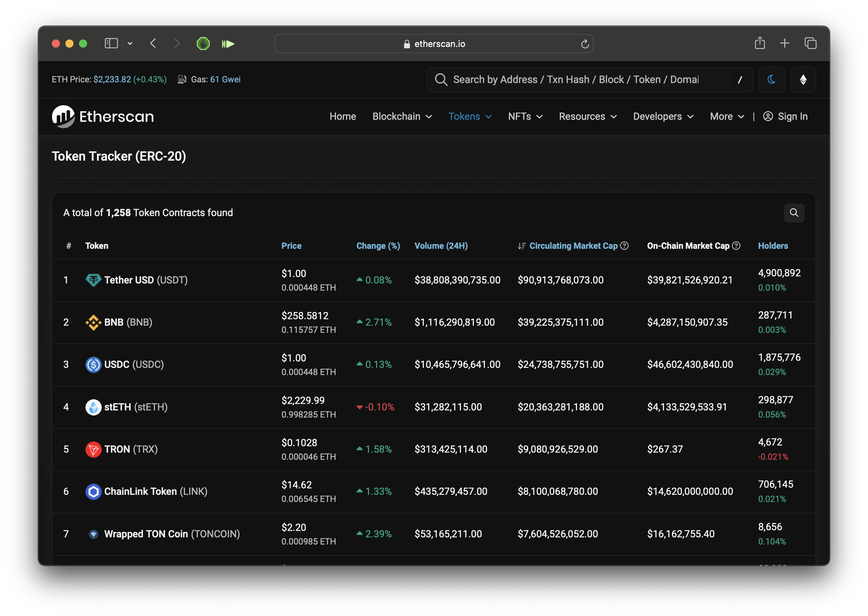Click the ChainLink token icon

click(93, 491)
